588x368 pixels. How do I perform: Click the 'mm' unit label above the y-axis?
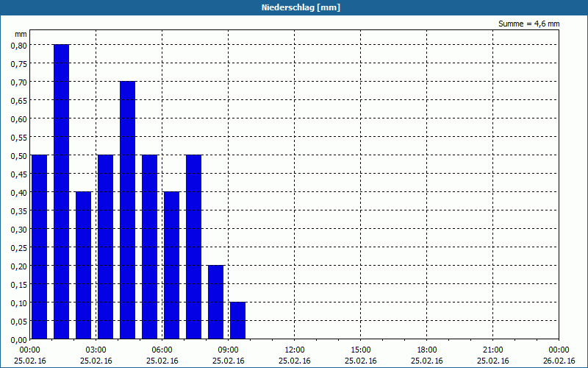[21, 34]
